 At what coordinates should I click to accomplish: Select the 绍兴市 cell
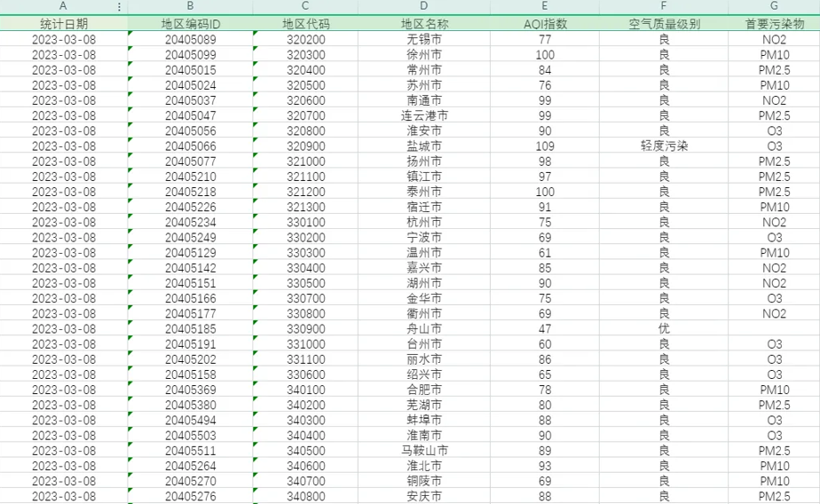pyautogui.click(x=424, y=374)
